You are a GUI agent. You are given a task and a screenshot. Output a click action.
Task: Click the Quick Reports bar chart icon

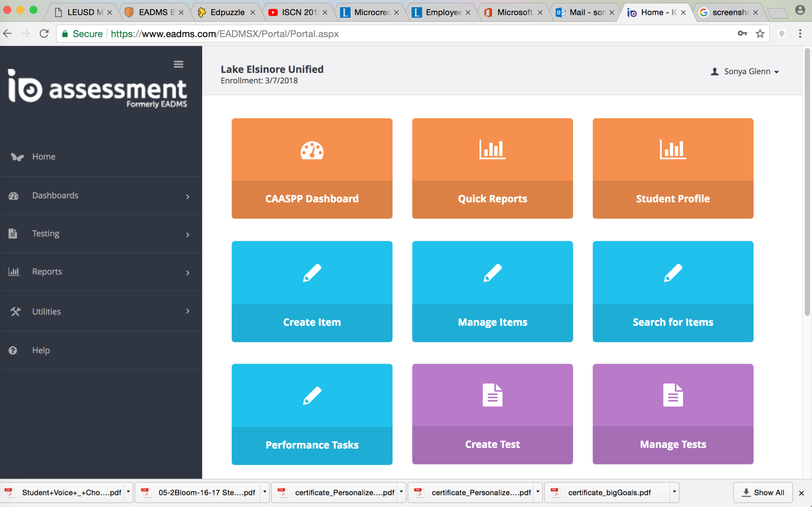tap(492, 150)
